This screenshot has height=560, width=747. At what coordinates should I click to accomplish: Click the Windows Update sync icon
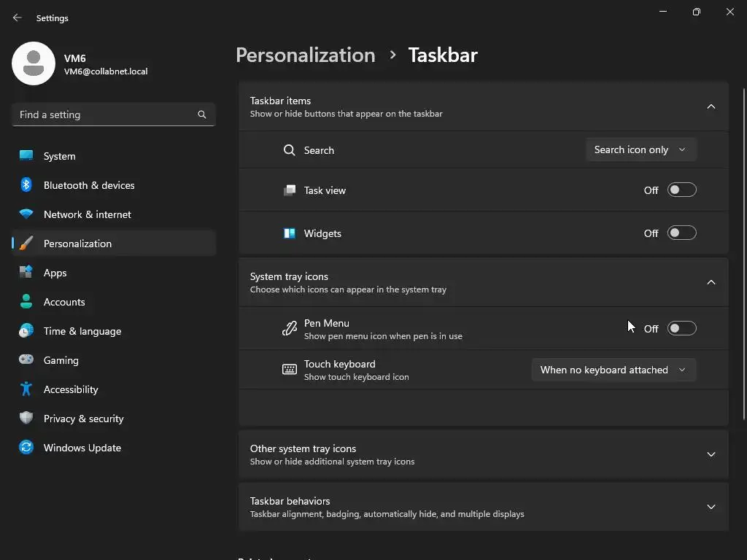pyautogui.click(x=26, y=448)
